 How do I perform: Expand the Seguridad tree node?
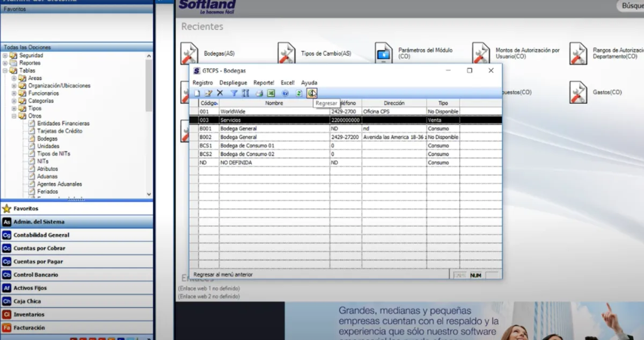[x=5, y=55]
